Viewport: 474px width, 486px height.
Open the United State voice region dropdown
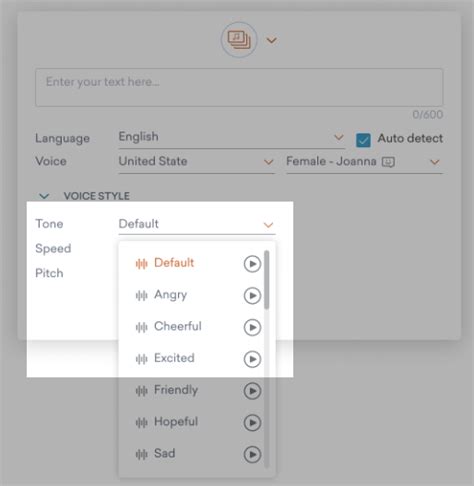(197, 162)
